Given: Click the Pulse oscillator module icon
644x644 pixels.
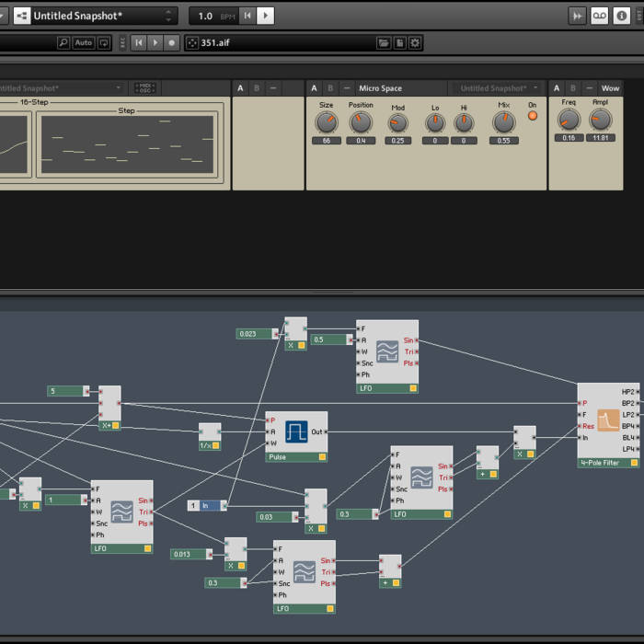Looking at the screenshot, I should pyautogui.click(x=296, y=431).
